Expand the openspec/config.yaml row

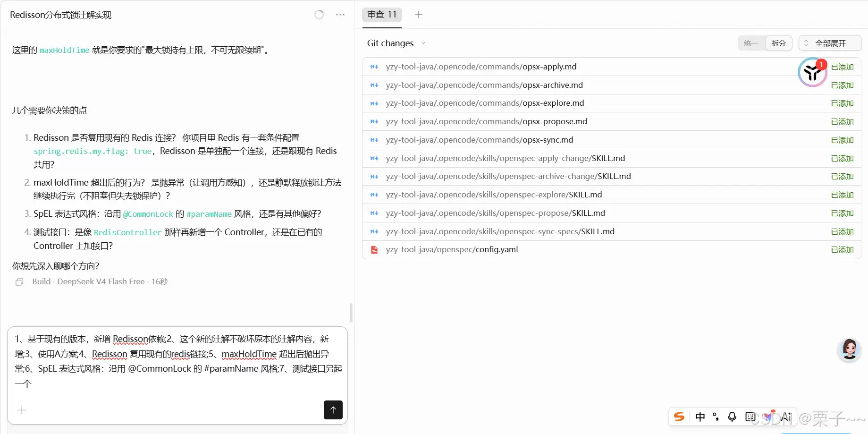point(612,250)
